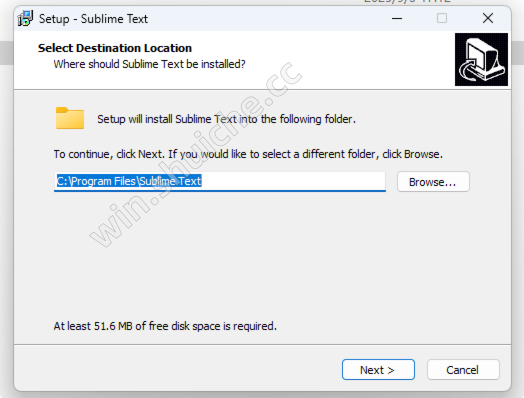Click the "To continue, click Next" instruction text

(x=248, y=154)
